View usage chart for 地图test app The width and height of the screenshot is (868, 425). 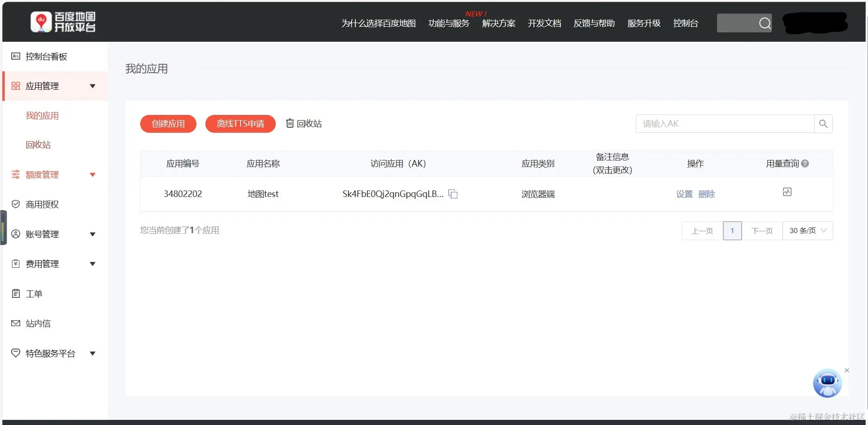788,192
